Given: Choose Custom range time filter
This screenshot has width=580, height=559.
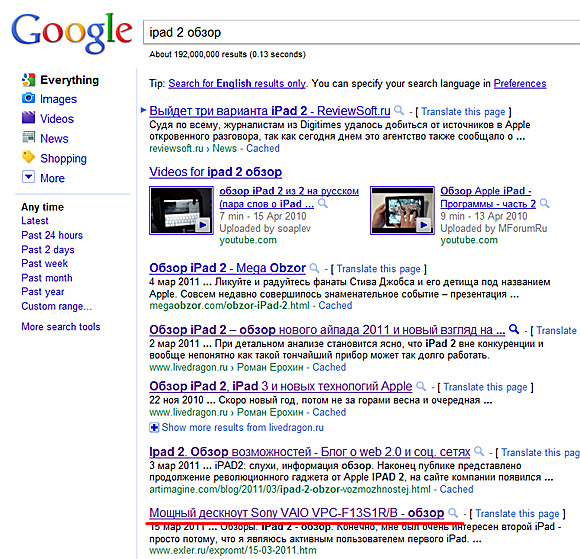Looking at the screenshot, I should 57,306.
